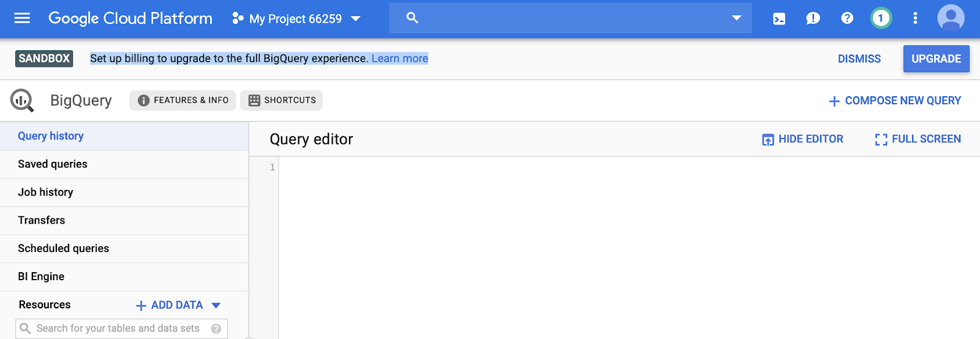Viewport: 980px width, 339px height.
Task: Click the Google Cloud Platform logo
Action: point(130,18)
